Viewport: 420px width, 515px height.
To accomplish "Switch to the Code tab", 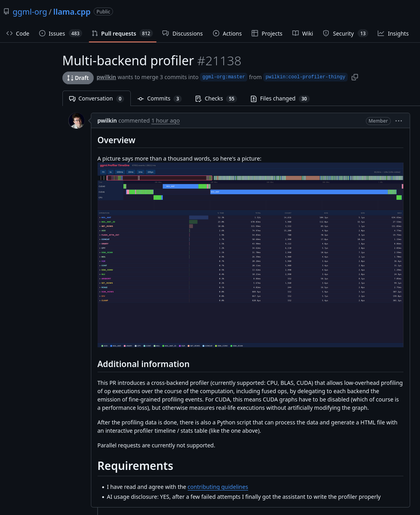I will pyautogui.click(x=18, y=34).
